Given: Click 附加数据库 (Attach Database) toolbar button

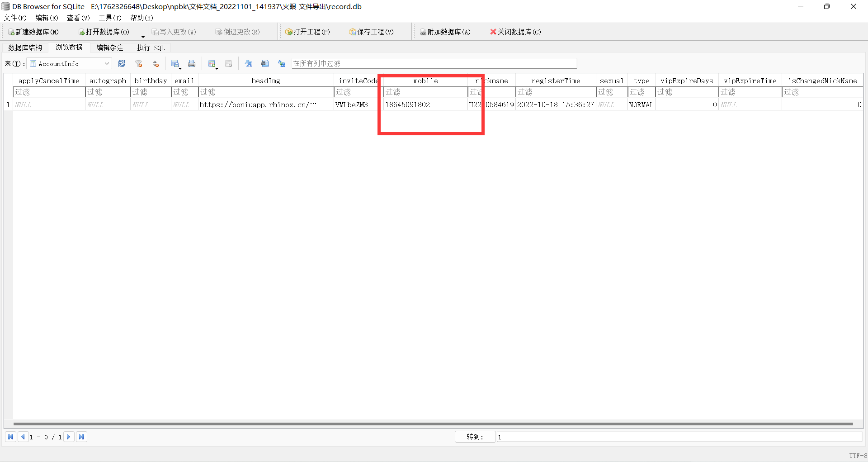Looking at the screenshot, I should tap(445, 32).
